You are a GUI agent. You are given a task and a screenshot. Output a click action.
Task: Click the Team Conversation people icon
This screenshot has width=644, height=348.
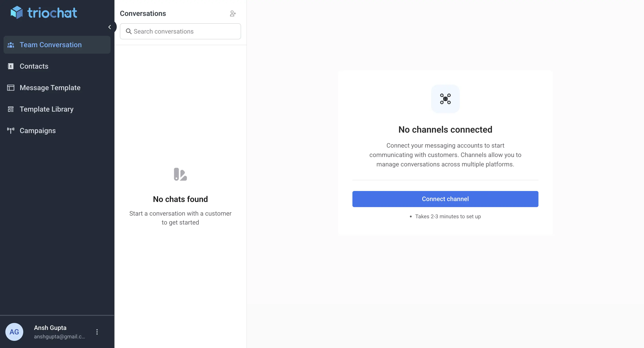(11, 45)
